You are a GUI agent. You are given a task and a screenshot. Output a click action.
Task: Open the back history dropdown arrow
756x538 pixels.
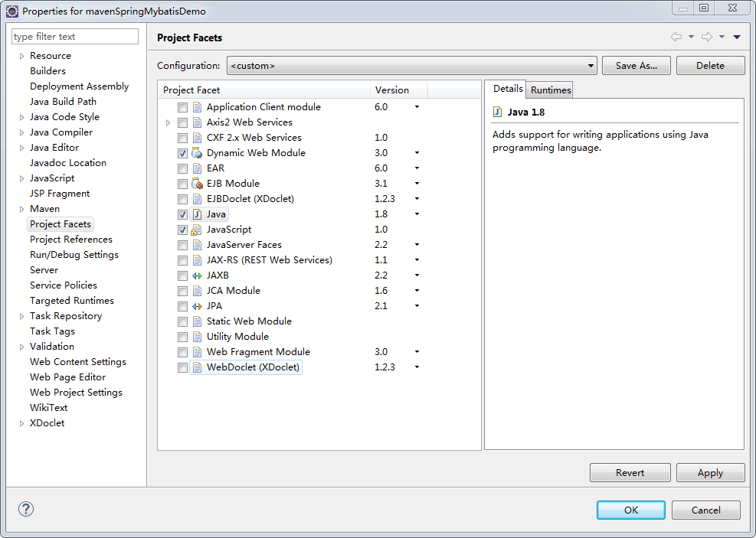click(691, 37)
